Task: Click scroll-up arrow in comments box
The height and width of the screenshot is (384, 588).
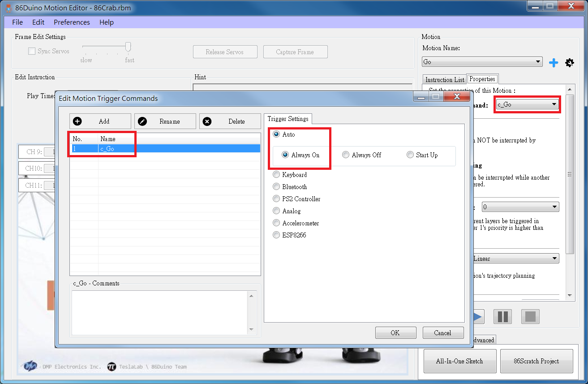Action: click(251, 296)
